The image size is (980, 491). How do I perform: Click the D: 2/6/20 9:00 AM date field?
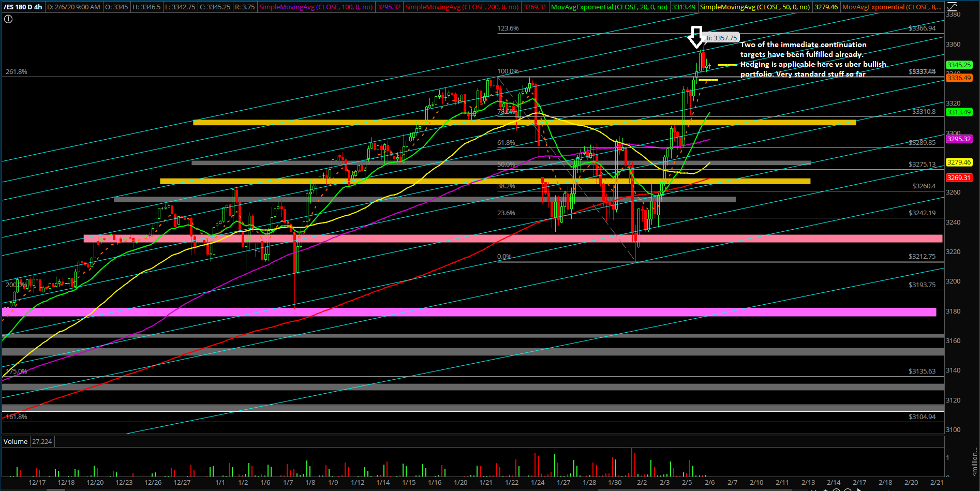click(x=73, y=7)
